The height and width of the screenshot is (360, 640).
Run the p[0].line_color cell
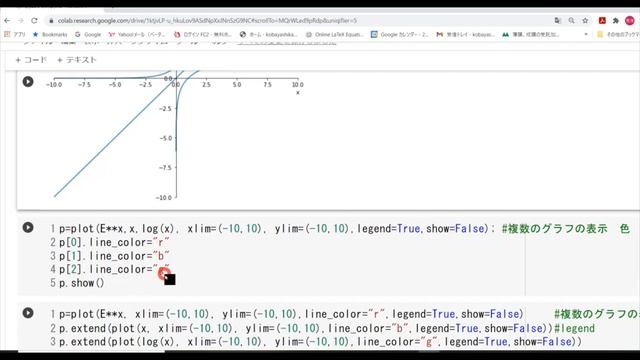point(28,227)
